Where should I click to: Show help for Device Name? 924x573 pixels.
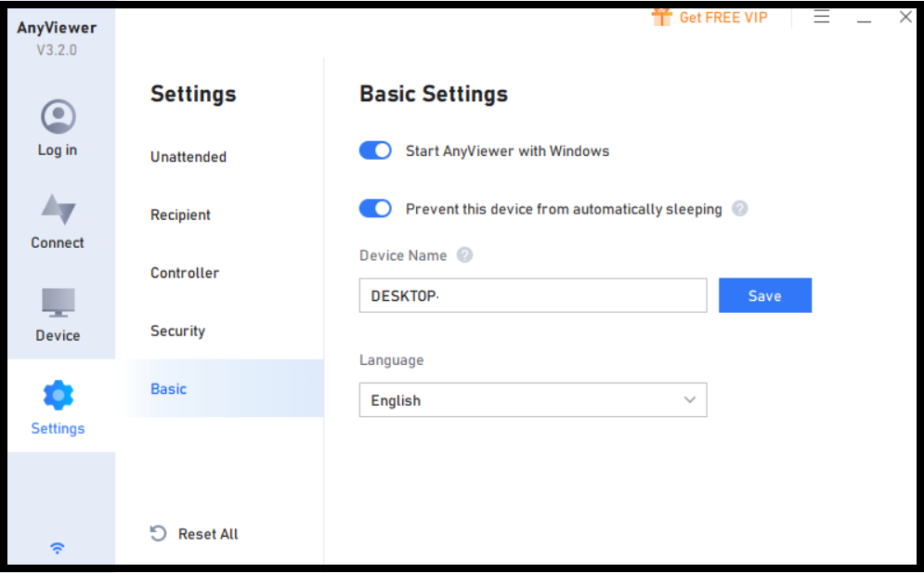tap(464, 255)
